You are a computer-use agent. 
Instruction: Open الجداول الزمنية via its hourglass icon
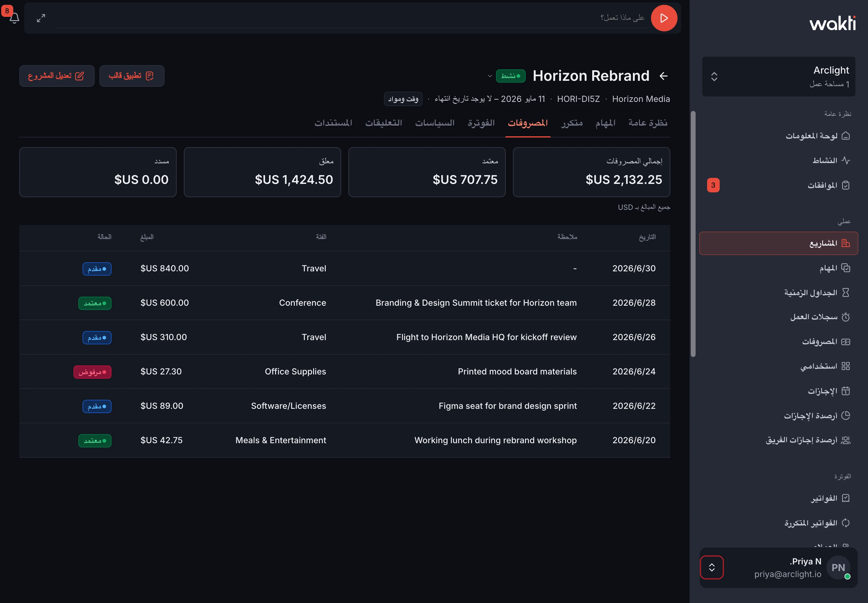846,292
